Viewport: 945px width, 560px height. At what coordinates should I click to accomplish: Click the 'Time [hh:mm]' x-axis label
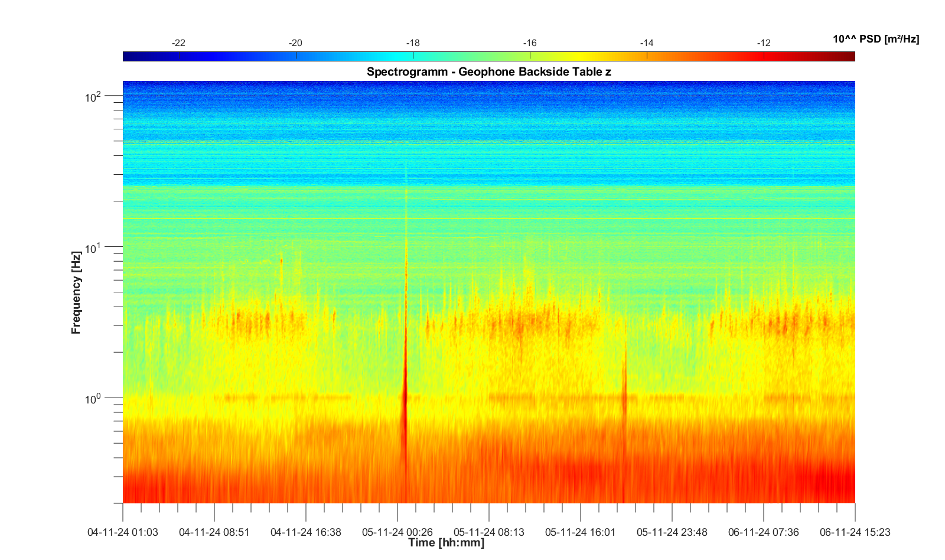pyautogui.click(x=446, y=542)
